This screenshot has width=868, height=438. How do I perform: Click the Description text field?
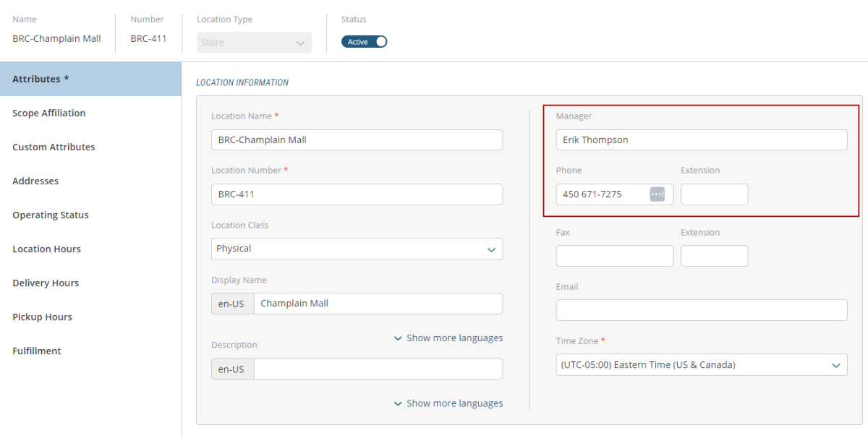click(x=378, y=369)
